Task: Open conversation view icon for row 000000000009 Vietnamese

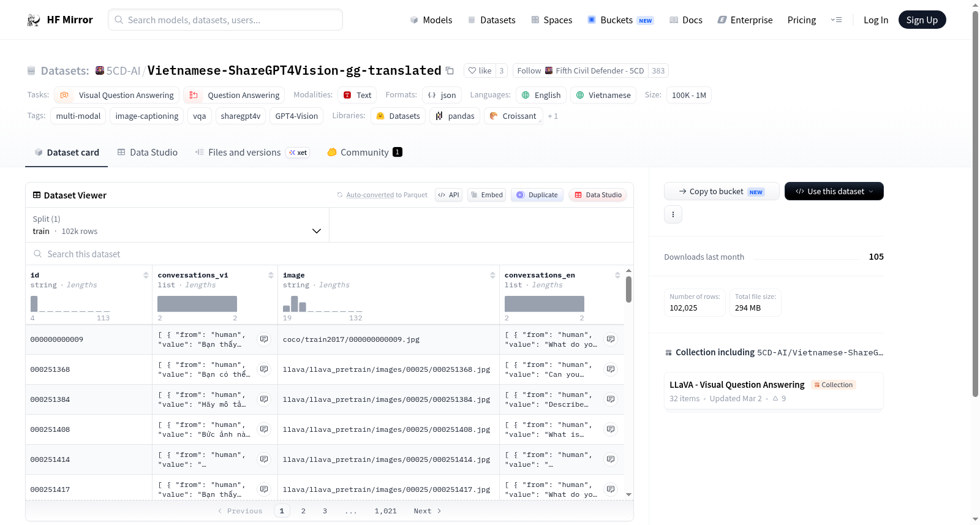Action: (264, 339)
